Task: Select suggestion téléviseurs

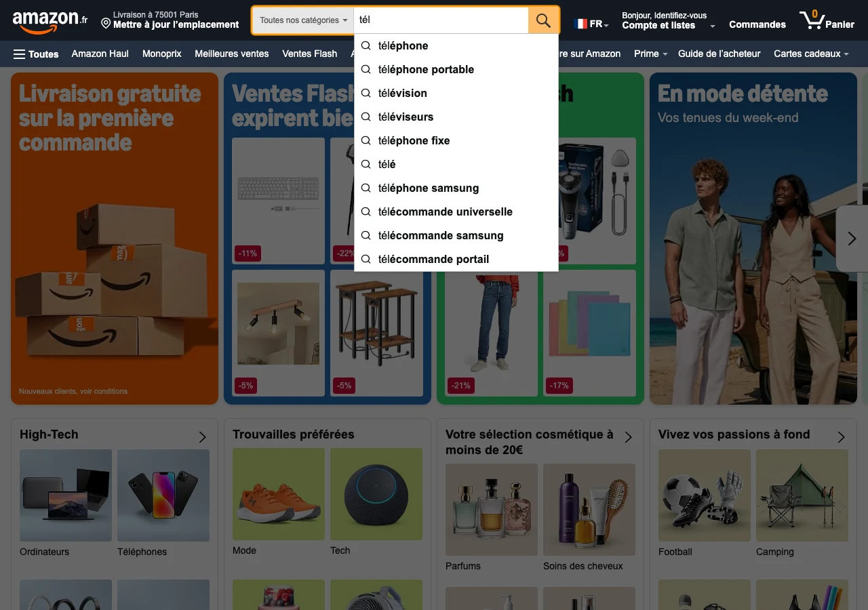Action: point(456,117)
